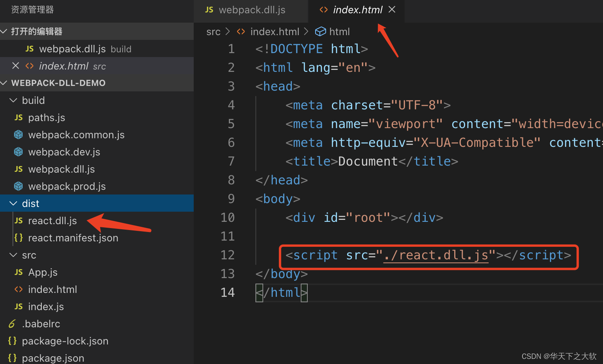
Task: Click HTML icon beside index.html in tree
Action: (18, 289)
